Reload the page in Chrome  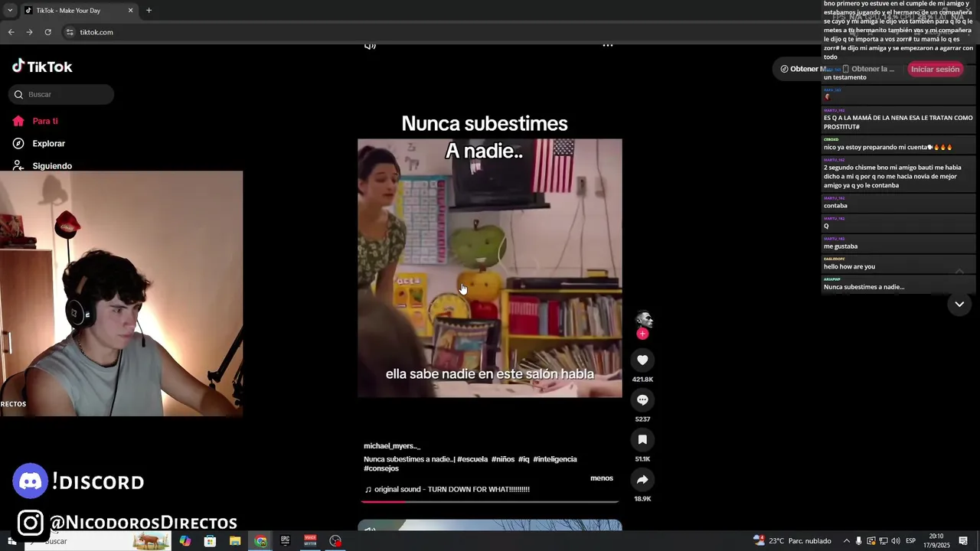click(47, 32)
